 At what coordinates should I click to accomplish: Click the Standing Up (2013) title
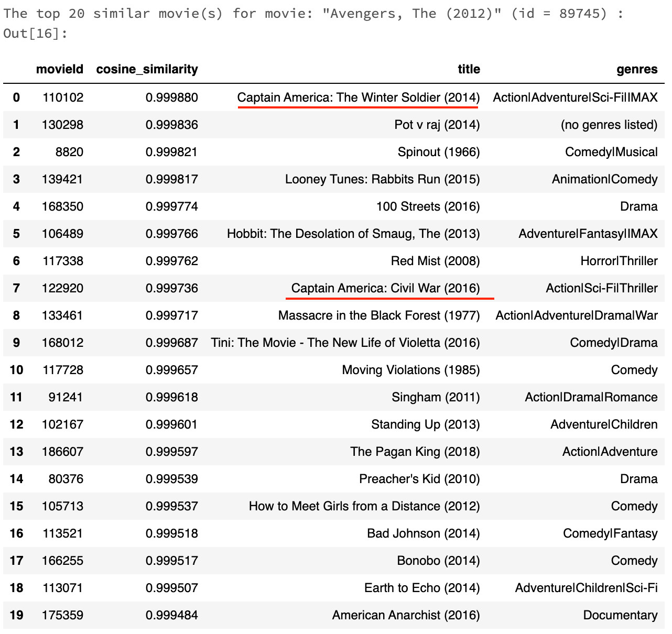pyautogui.click(x=426, y=424)
